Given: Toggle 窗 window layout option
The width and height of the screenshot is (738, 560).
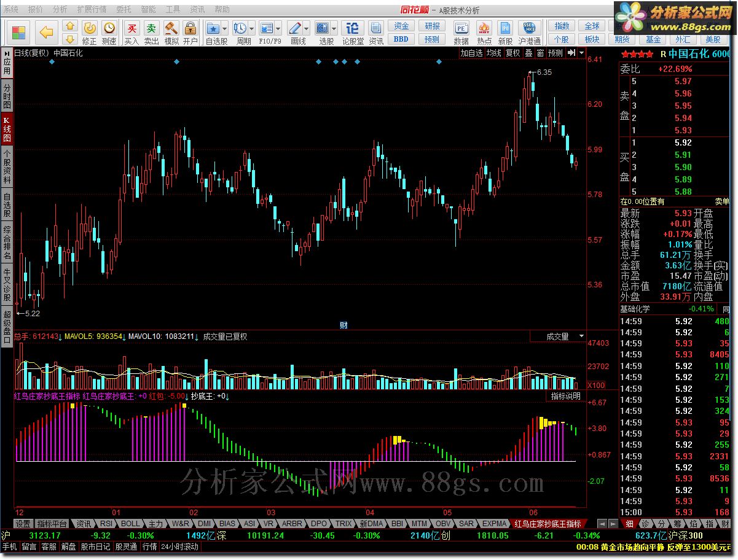Looking at the screenshot, I should click(x=540, y=53).
